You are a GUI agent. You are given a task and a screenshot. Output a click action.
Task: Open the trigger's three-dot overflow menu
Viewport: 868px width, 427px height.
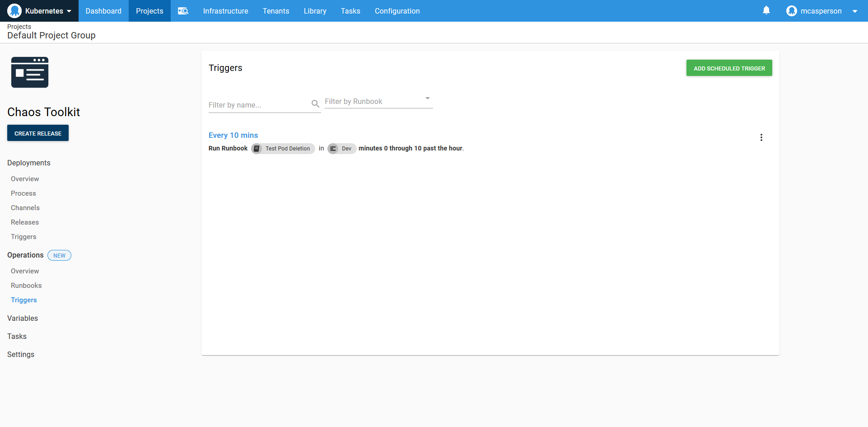[761, 137]
